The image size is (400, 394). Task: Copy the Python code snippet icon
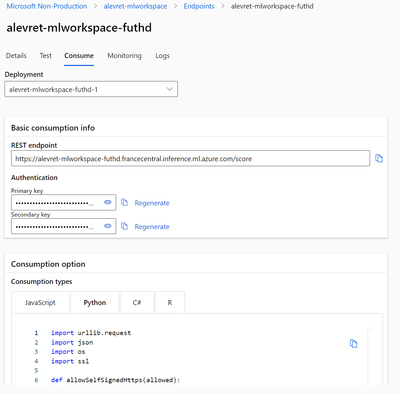coord(353,343)
